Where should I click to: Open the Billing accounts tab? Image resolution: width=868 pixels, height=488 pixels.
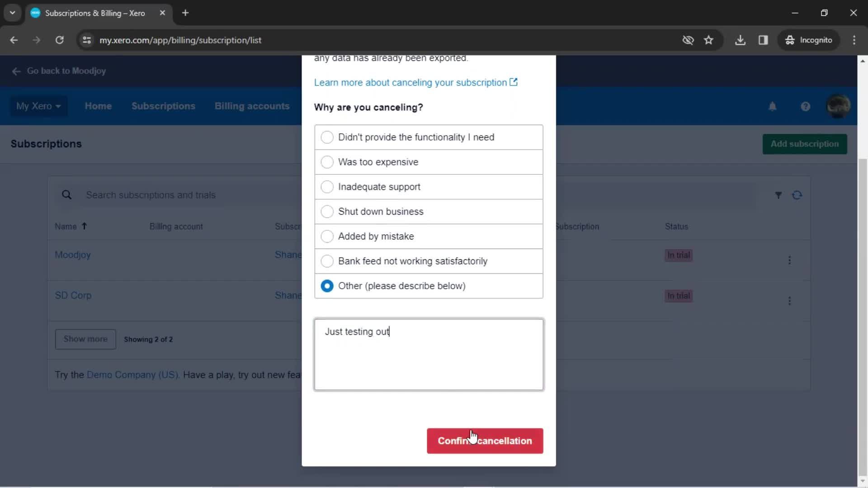tap(252, 106)
